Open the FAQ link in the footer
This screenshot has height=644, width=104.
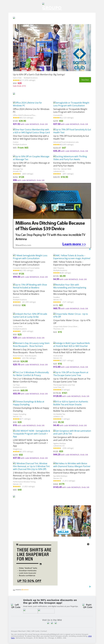[x=29, y=631]
